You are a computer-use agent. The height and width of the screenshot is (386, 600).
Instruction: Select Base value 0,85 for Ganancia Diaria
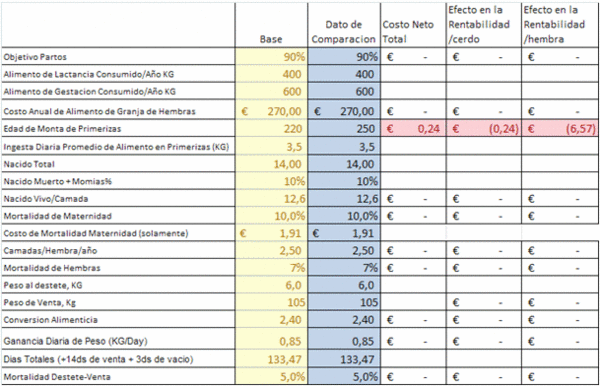[290, 341]
